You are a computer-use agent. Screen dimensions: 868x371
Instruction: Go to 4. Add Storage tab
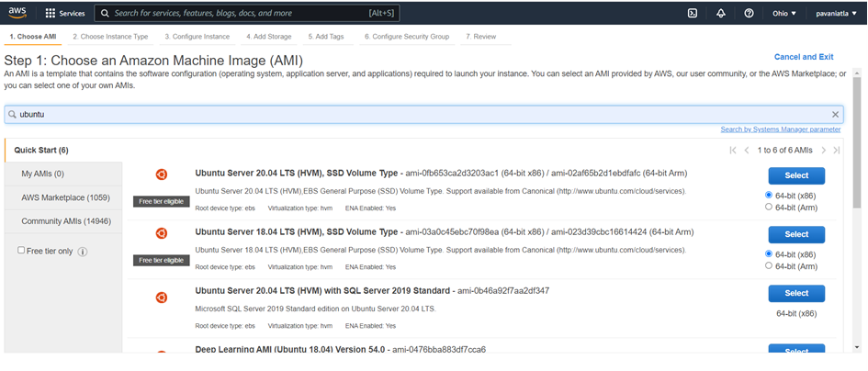[269, 37]
